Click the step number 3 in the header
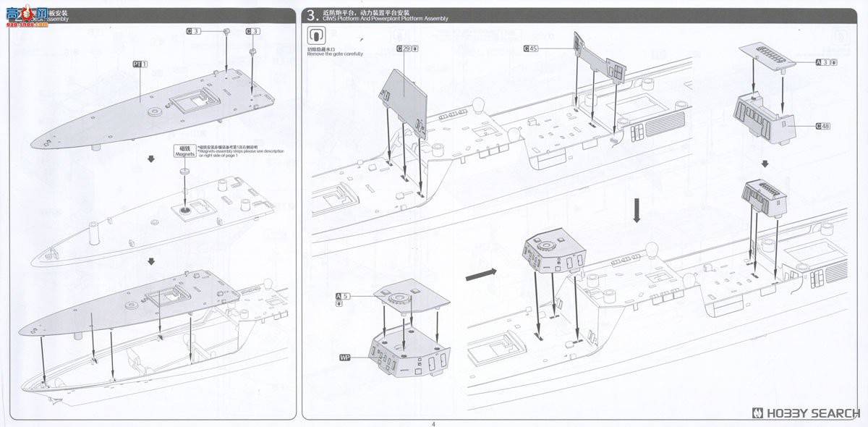868x427 pixels. click(312, 14)
